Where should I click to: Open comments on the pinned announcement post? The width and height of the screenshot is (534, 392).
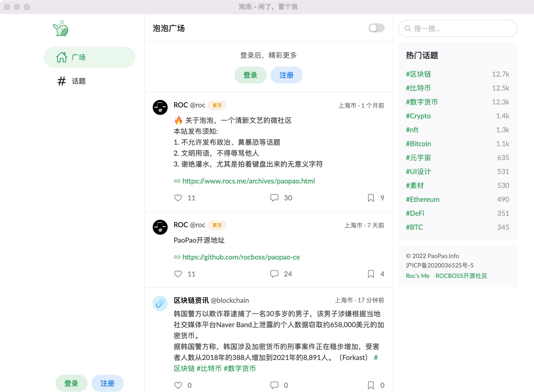pyautogui.click(x=274, y=198)
